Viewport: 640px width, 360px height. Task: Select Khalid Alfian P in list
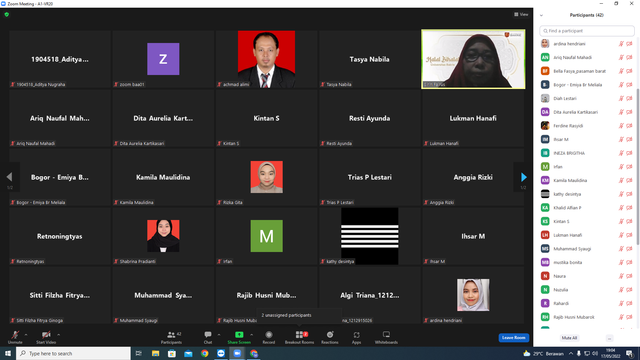point(587,208)
